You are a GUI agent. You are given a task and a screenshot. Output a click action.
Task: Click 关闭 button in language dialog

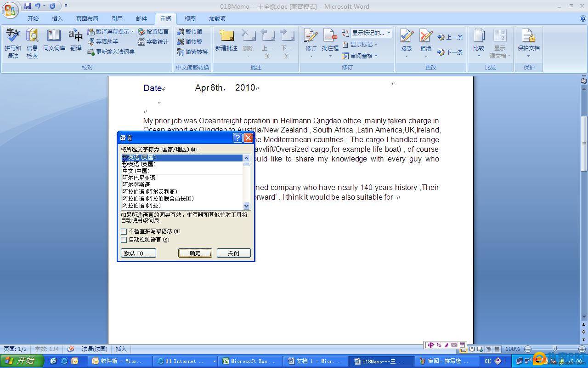234,253
